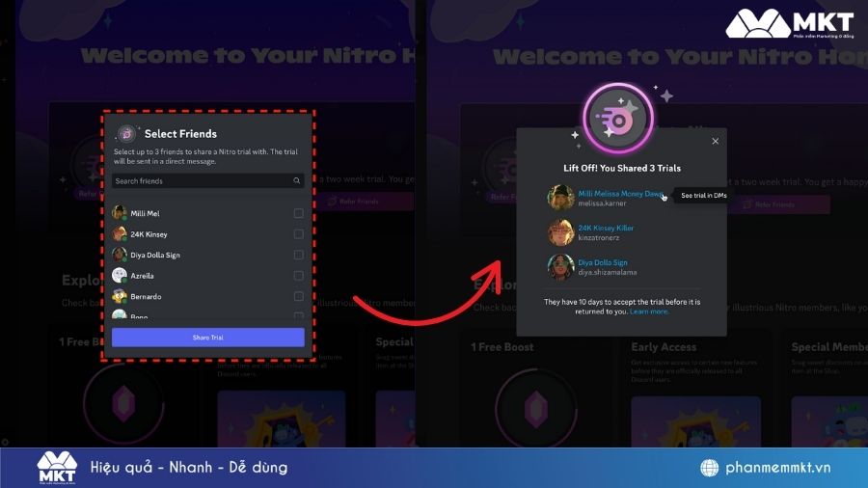The width and height of the screenshot is (868, 488).
Task: Click the phanmemmkt.vn website text
Action: tap(777, 468)
